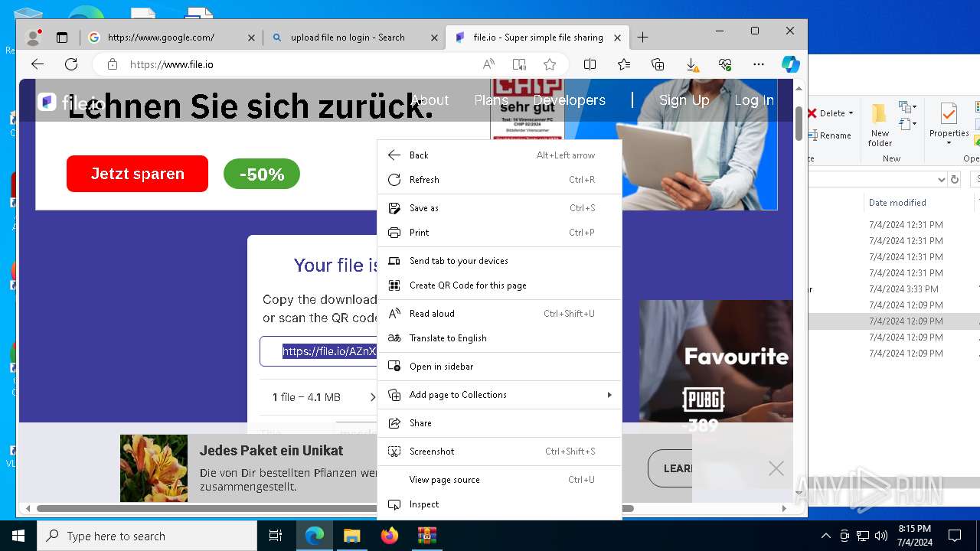980x551 pixels.
Task: Close the upload file no login tab
Action: 434,37
